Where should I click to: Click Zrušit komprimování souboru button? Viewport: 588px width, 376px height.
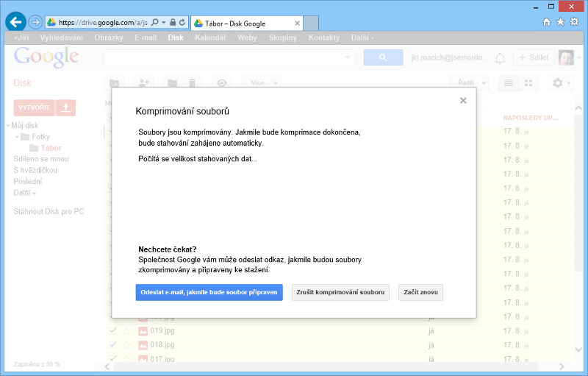click(340, 292)
